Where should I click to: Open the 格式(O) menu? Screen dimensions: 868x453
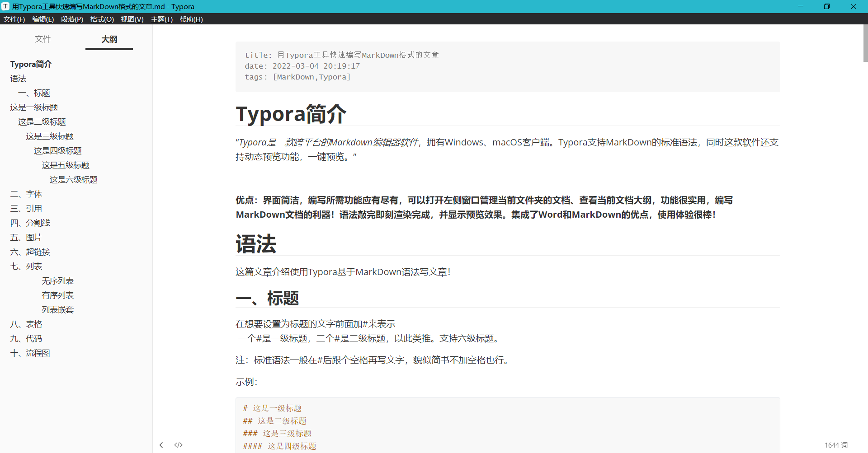click(102, 19)
